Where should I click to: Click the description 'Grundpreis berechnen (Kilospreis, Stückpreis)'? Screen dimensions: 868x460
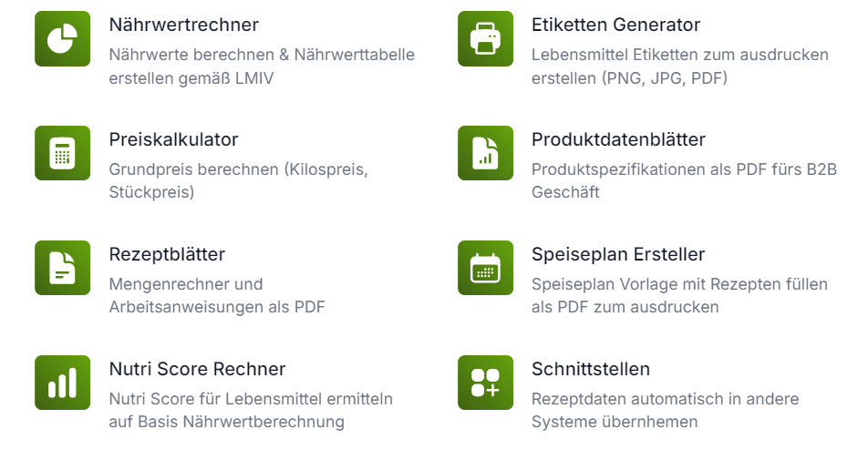(x=238, y=180)
